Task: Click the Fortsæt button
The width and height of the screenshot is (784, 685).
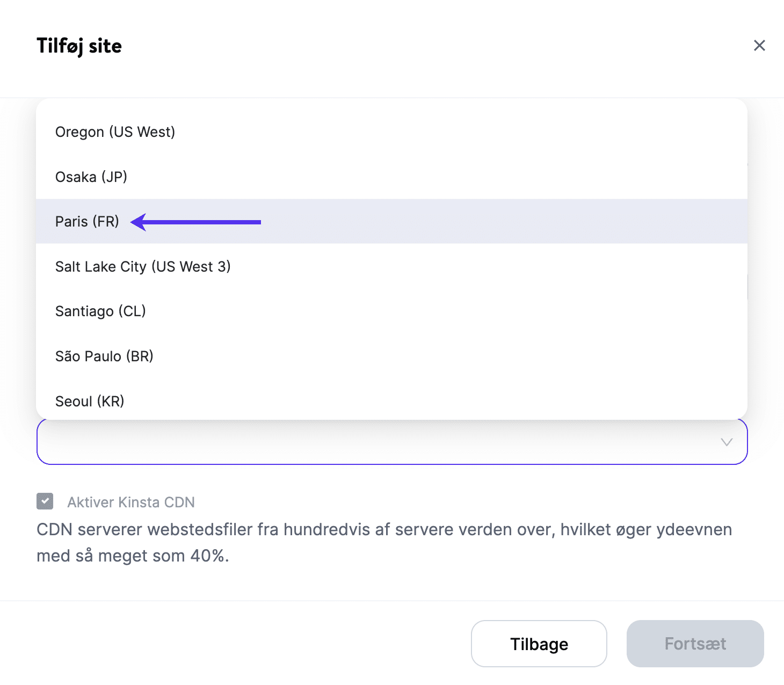Action: click(x=695, y=644)
